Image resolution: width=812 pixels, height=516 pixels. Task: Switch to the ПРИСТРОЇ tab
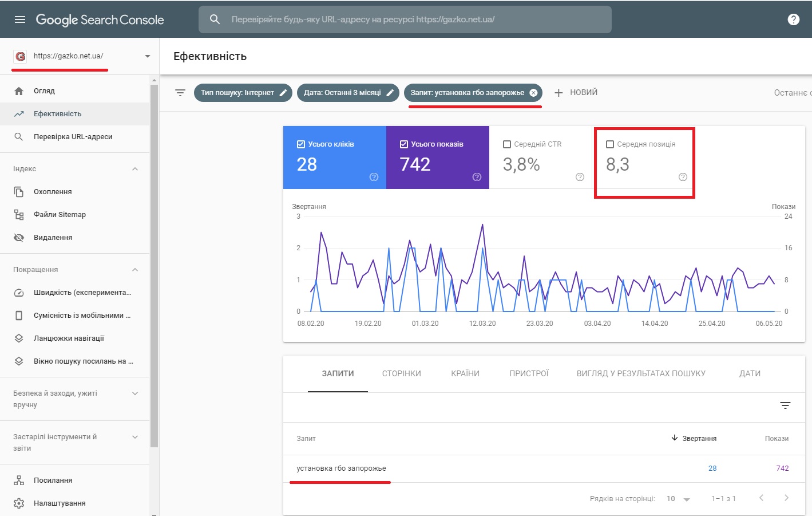[529, 373]
